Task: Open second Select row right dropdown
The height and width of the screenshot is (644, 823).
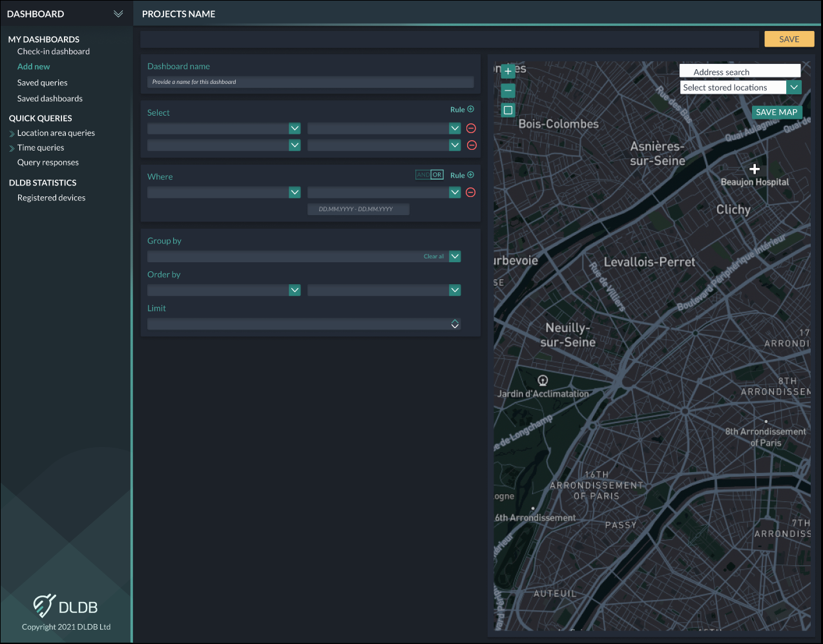Action: pyautogui.click(x=455, y=145)
